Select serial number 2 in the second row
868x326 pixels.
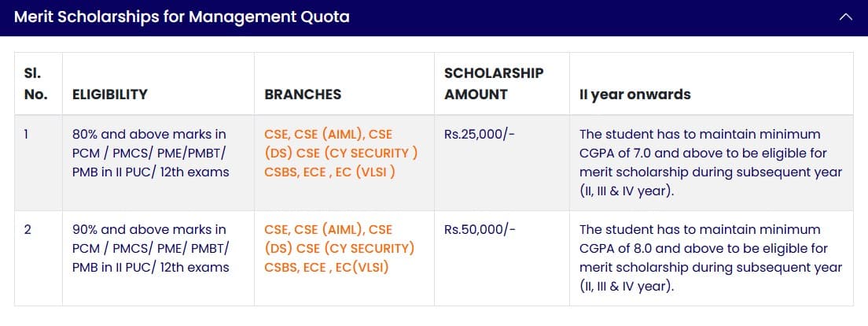tap(28, 230)
